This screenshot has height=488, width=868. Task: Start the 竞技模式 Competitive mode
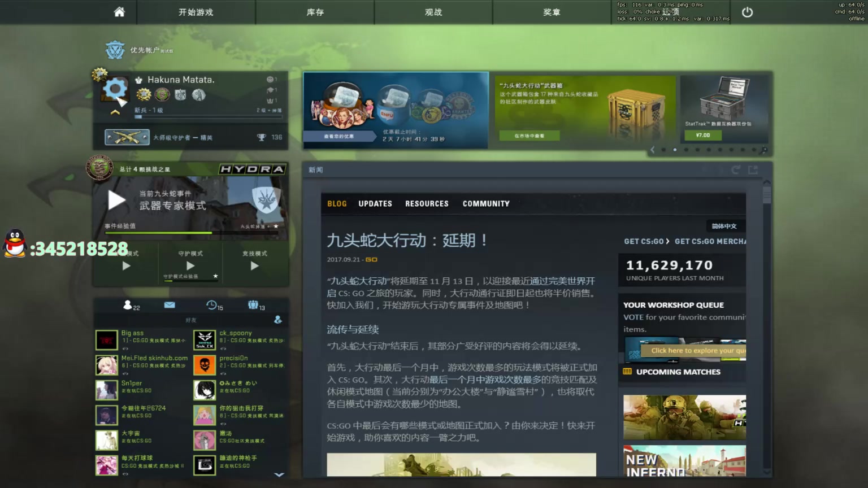(255, 265)
